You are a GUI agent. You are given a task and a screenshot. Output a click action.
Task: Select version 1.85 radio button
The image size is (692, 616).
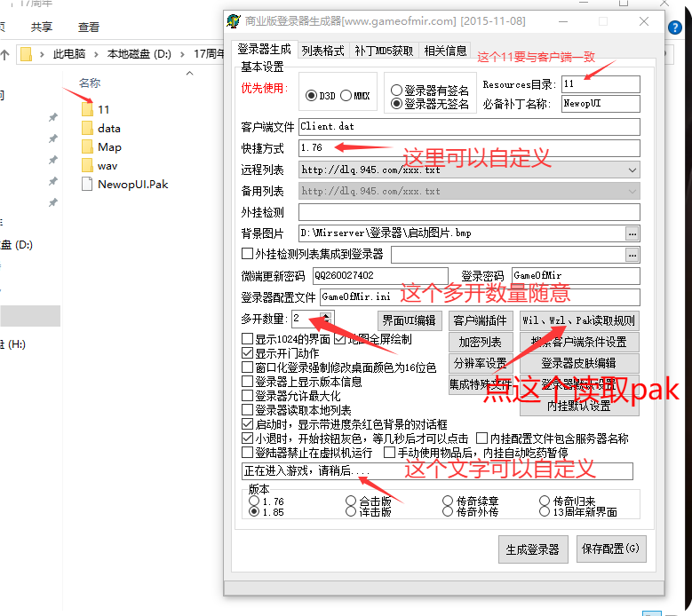click(x=254, y=512)
